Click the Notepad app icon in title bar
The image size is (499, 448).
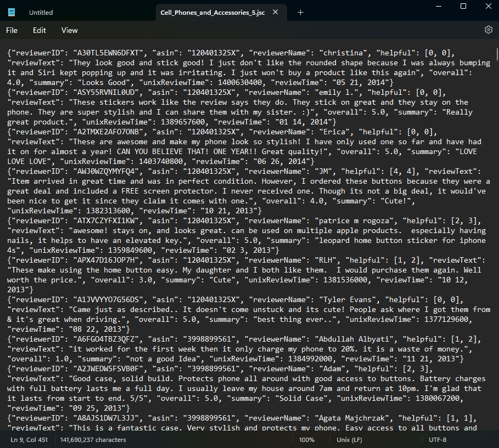coord(12,12)
